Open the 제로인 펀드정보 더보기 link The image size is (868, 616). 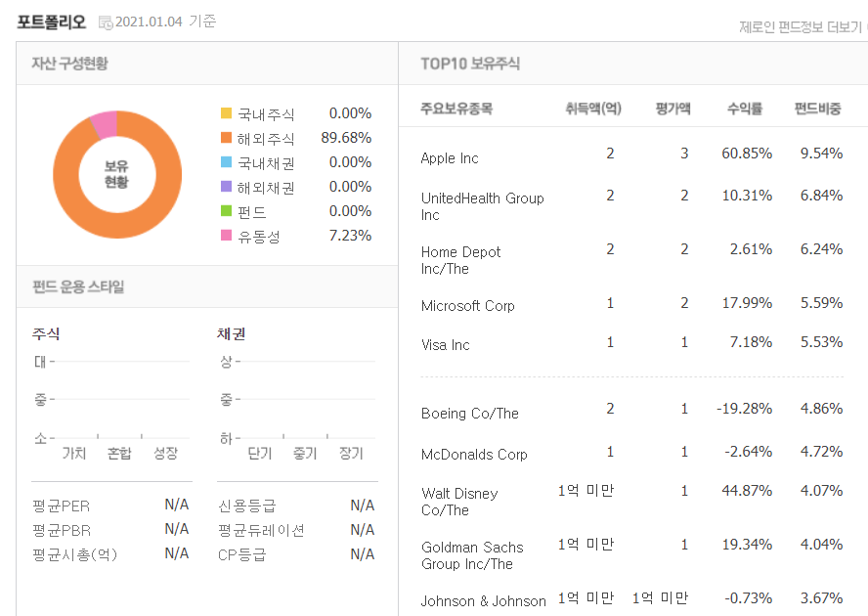[x=803, y=27]
